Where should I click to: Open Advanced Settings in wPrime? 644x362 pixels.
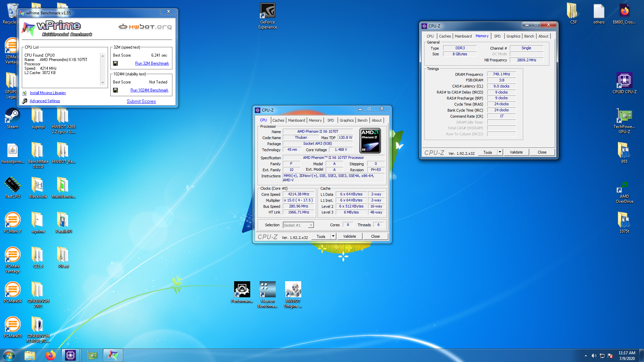pos(45,101)
